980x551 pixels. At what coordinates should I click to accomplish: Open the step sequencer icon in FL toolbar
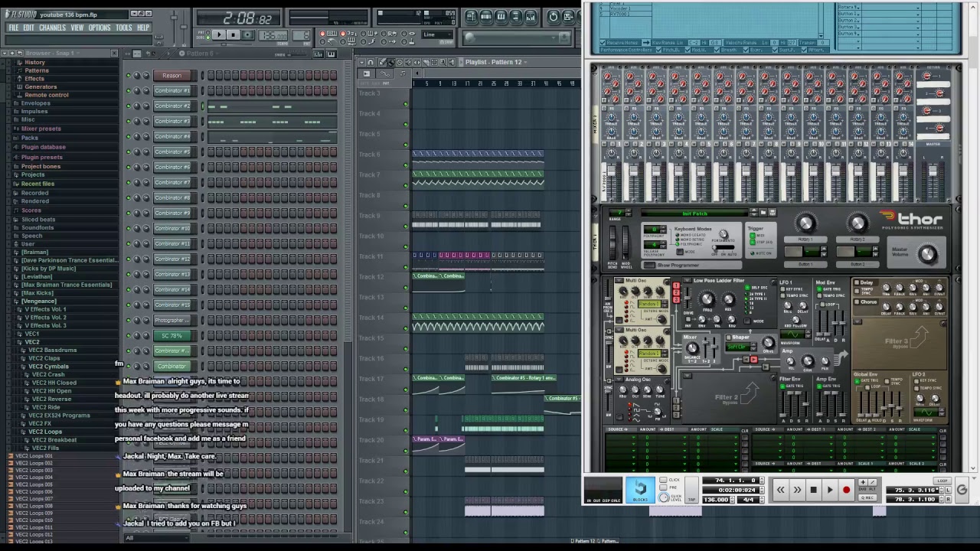point(486,16)
